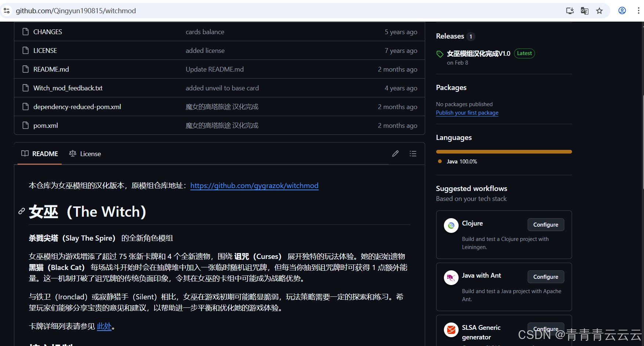Viewport: 644px width, 346px height.
Task: Click the install app icon in address bar
Action: (x=570, y=11)
